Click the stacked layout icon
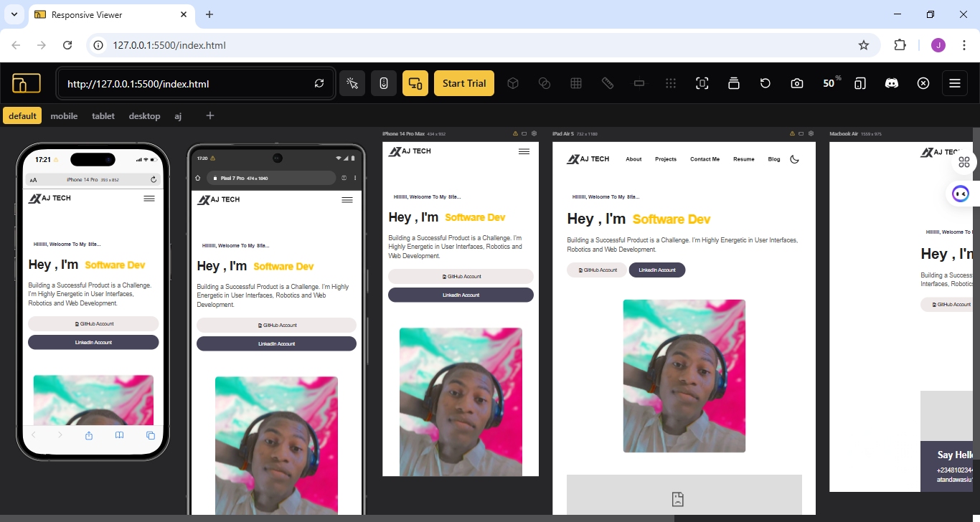The height and width of the screenshot is (522, 980). point(734,83)
